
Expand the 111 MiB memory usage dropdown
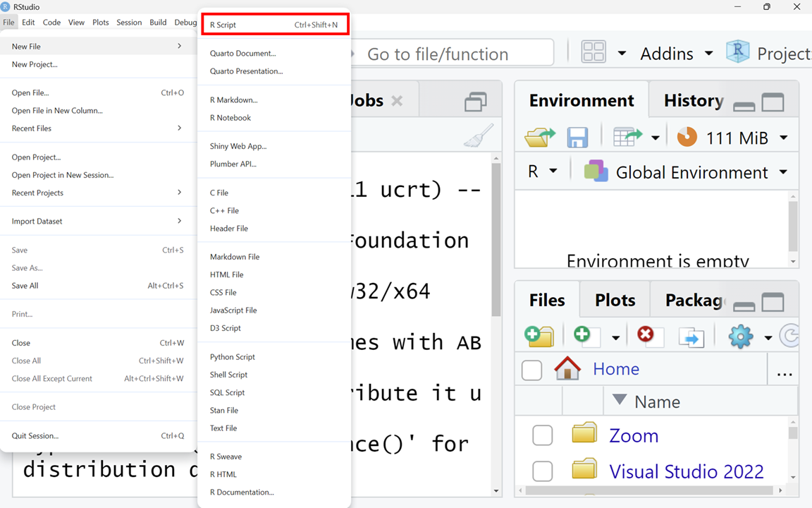coord(783,138)
